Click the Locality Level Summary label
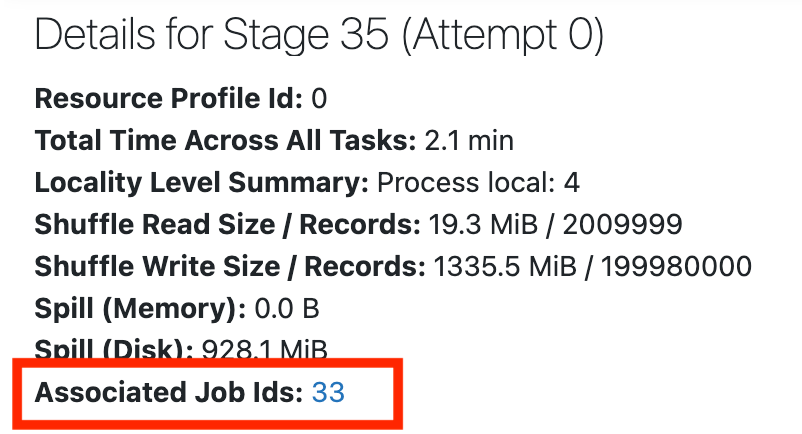Screen dimensions: 802x434 tap(200, 184)
